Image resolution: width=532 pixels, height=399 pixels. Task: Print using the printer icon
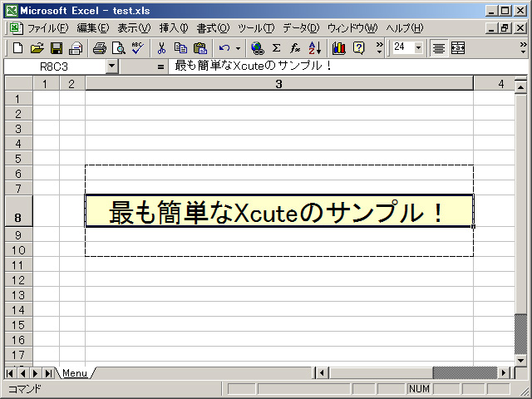coord(100,48)
